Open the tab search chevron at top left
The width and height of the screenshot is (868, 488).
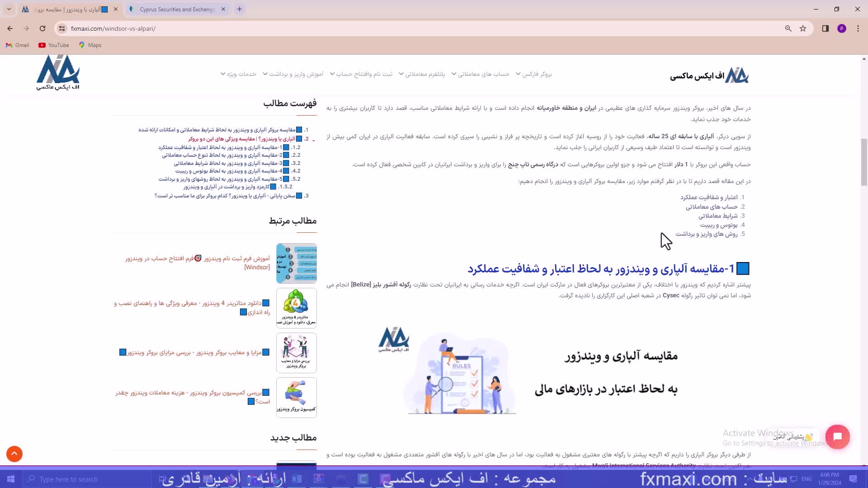tap(9, 9)
